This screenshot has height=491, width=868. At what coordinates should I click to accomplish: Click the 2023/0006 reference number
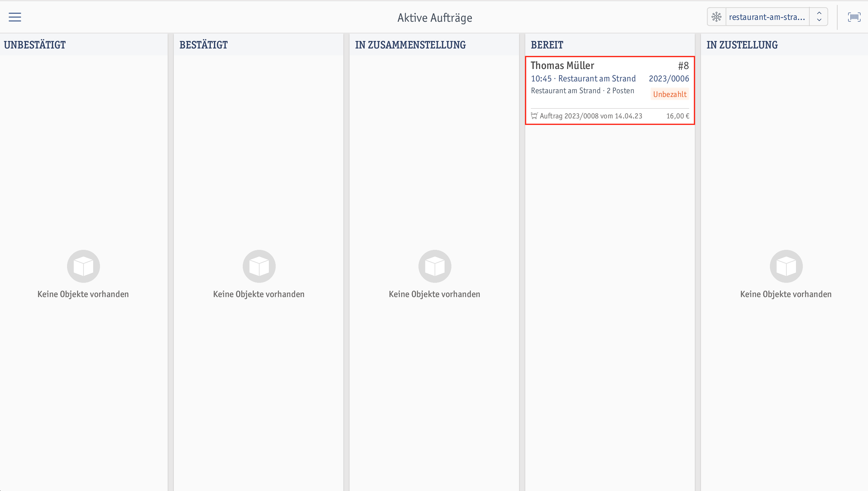(669, 79)
